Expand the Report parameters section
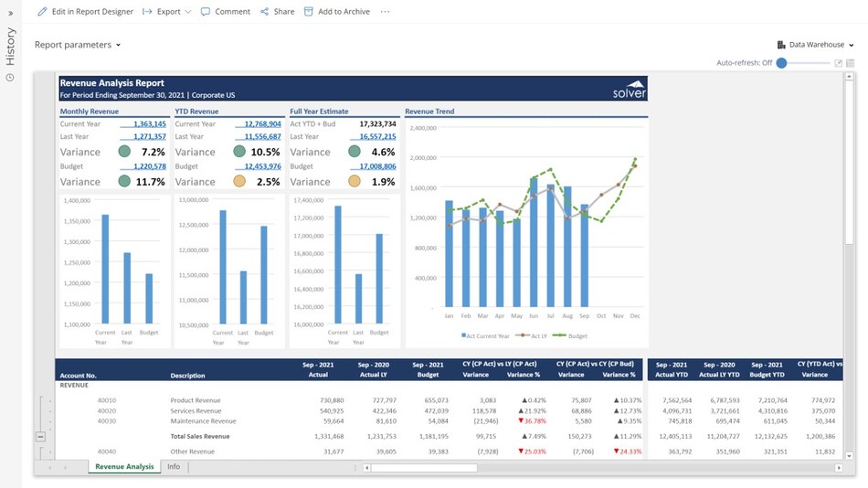The image size is (868, 488). point(78,45)
